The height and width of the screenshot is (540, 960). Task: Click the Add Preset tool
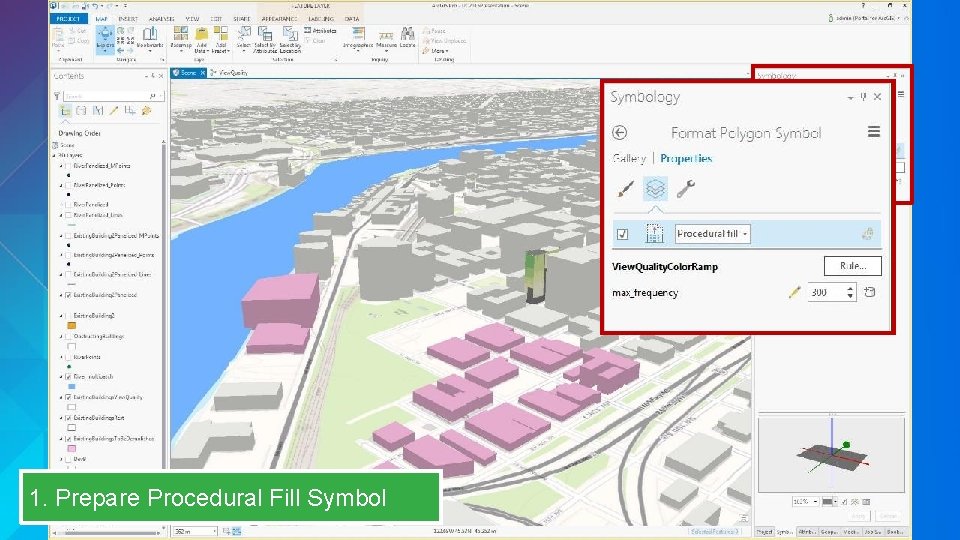tap(220, 39)
